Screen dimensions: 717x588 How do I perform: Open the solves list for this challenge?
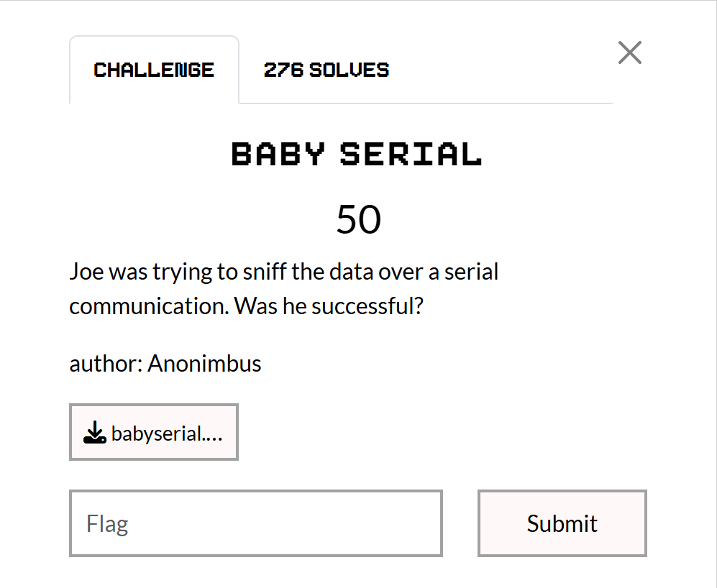click(326, 69)
